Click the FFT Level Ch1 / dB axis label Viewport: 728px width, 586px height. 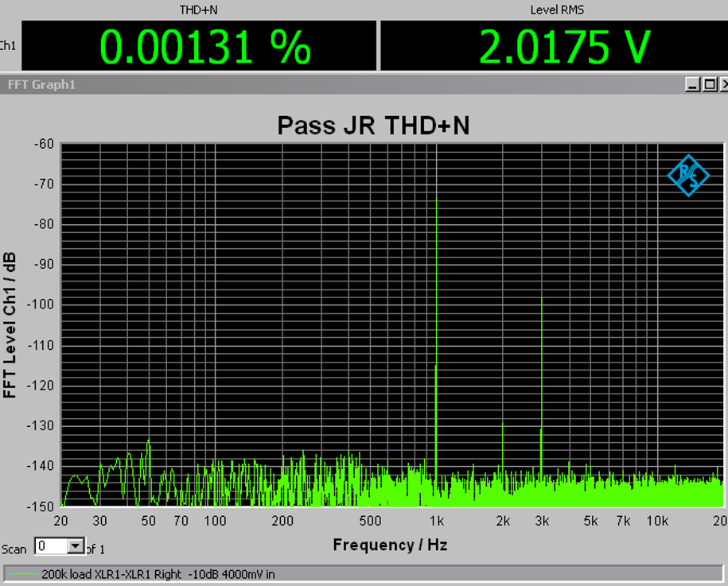[x=10, y=325]
